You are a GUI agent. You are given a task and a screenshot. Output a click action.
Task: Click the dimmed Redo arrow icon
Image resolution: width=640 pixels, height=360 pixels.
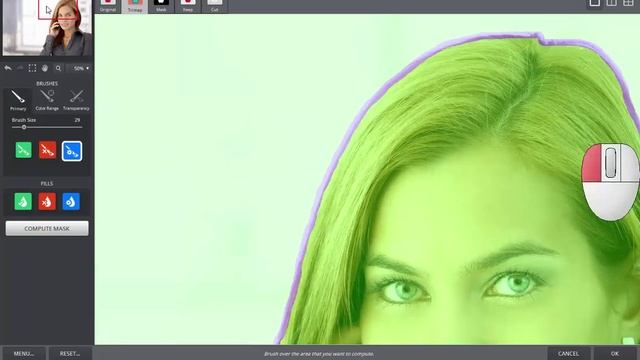(20, 68)
